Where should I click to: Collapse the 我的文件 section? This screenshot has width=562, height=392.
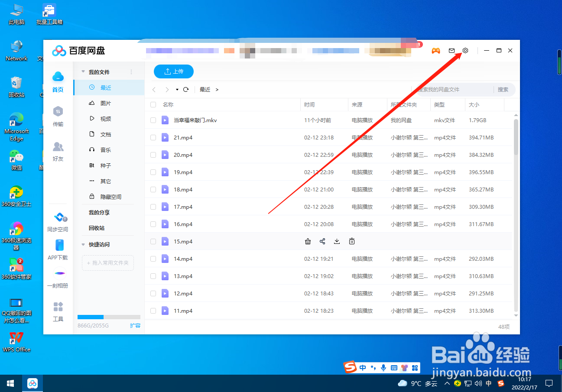pyautogui.click(x=83, y=71)
